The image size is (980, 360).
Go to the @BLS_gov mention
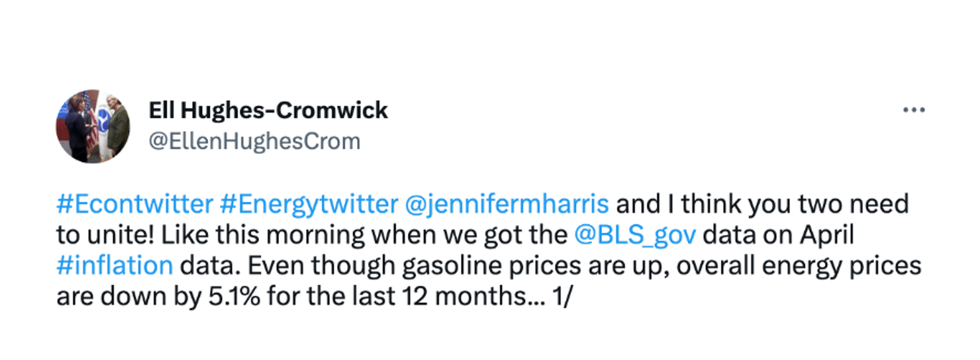pyautogui.click(x=636, y=235)
